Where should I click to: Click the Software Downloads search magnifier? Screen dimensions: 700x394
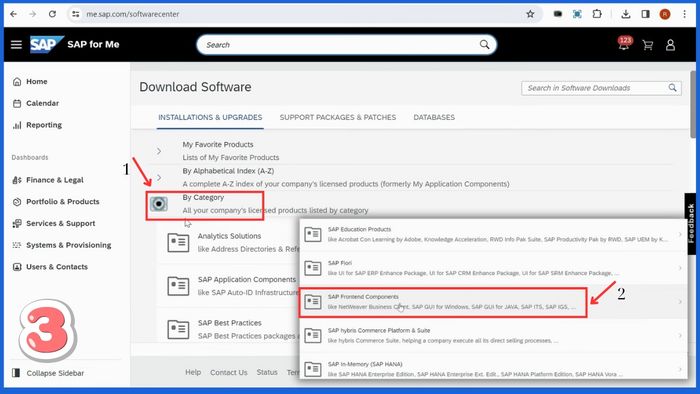672,87
